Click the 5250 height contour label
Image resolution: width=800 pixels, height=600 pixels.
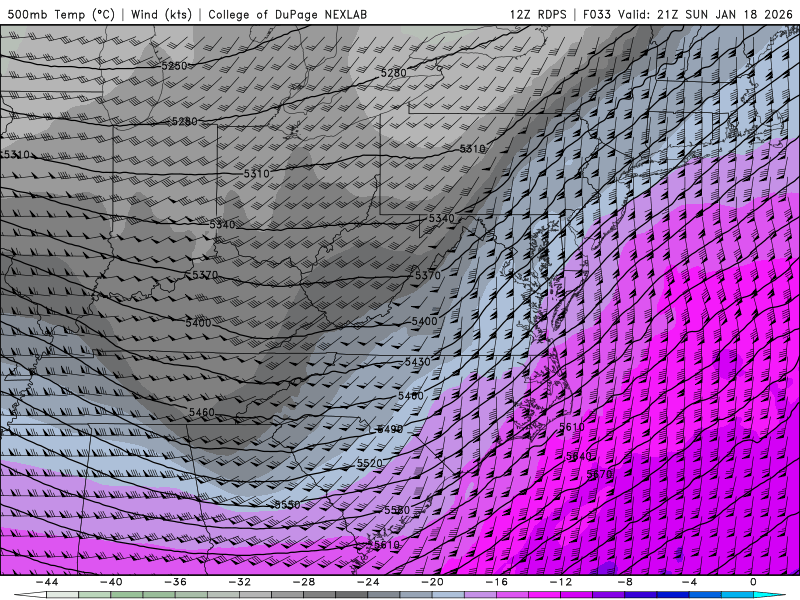coord(174,66)
